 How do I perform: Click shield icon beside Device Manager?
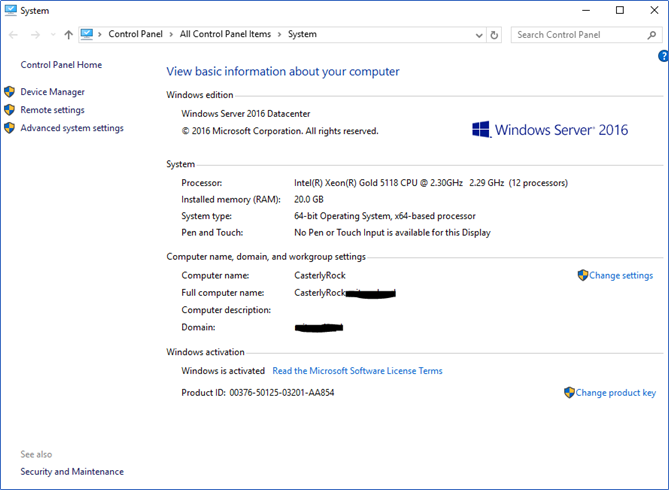[9, 92]
